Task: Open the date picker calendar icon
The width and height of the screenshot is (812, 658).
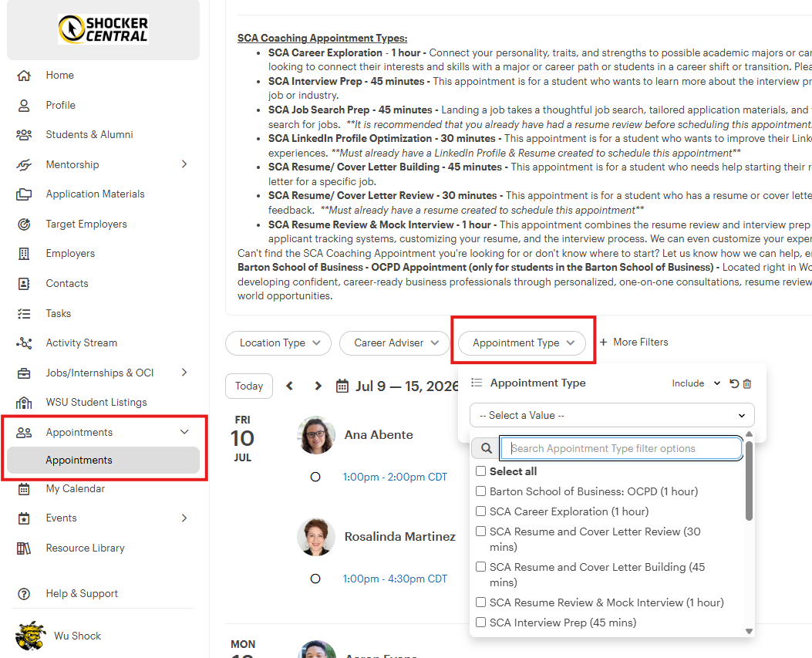Action: pyautogui.click(x=342, y=386)
